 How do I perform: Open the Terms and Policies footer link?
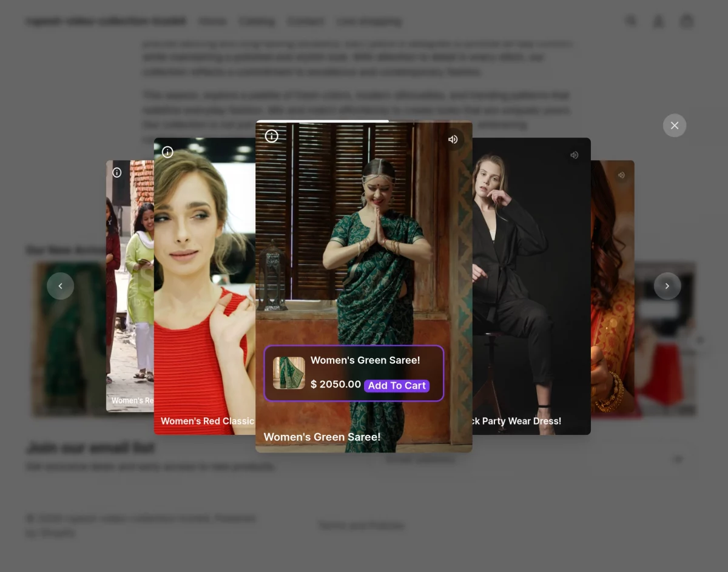pyautogui.click(x=361, y=525)
